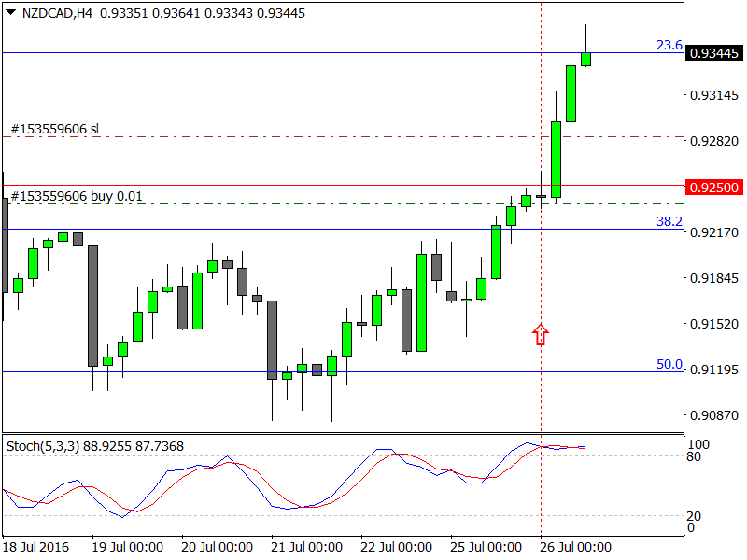Select the OHLC values 0.93351 0.93641 0.93343 0.93445
This screenshot has width=747, height=560.
pyautogui.click(x=203, y=13)
